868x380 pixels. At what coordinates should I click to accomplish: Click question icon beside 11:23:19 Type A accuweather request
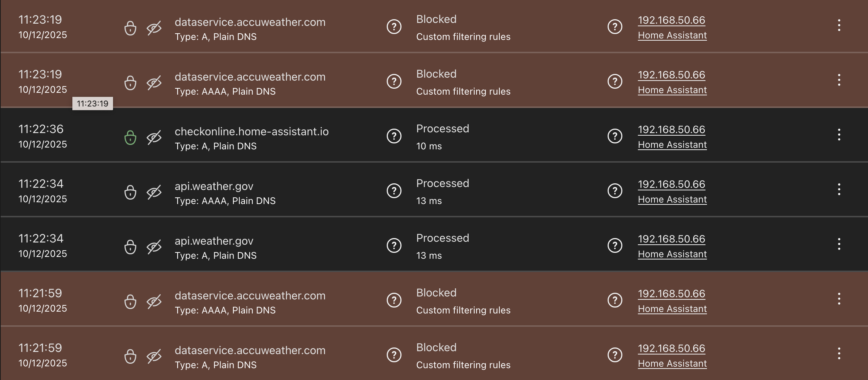394,27
